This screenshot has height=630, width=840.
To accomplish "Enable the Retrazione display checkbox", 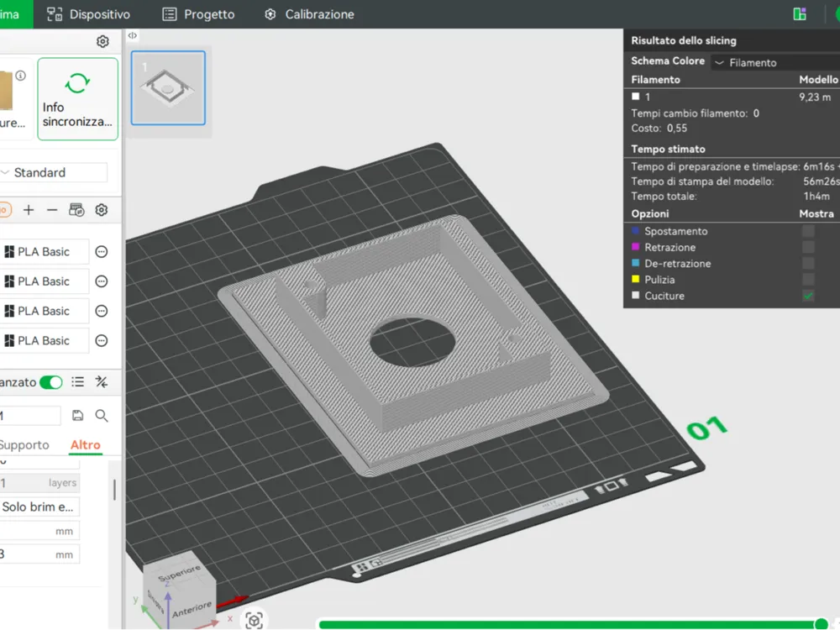I will 808,247.
